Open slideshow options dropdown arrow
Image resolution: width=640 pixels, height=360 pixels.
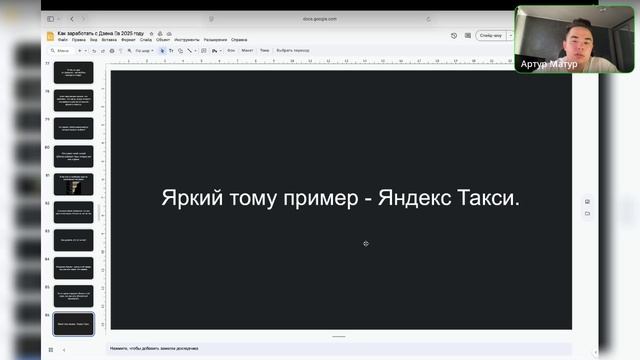[510, 36]
